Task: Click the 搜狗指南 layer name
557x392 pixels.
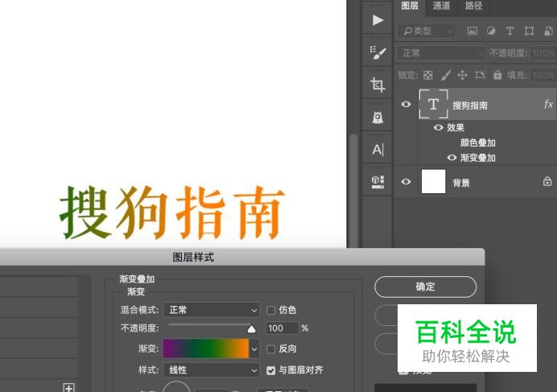Action: click(470, 105)
